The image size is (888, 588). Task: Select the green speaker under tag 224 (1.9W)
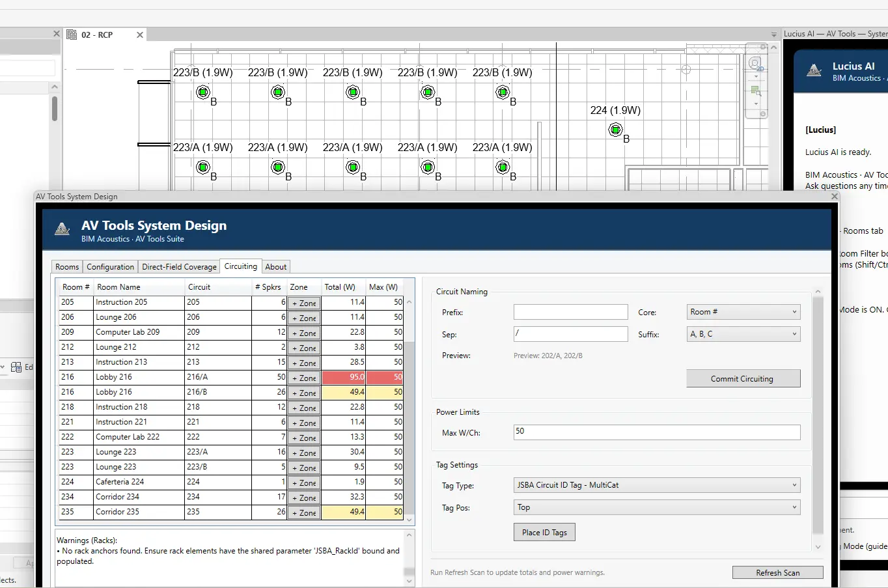pos(615,130)
